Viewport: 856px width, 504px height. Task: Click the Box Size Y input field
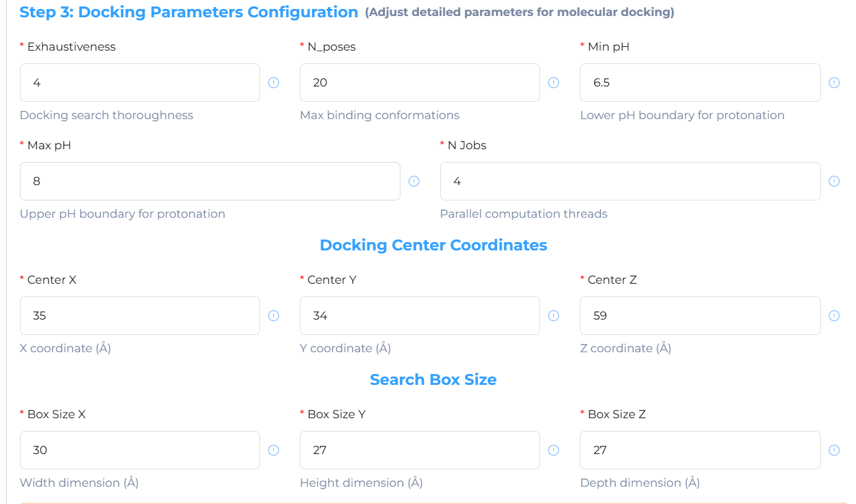coord(420,450)
